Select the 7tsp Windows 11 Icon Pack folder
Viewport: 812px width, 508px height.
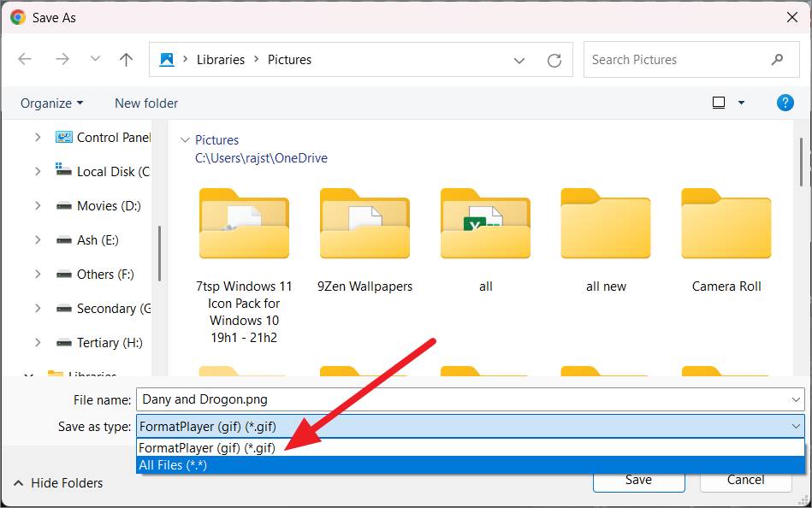[244, 266]
